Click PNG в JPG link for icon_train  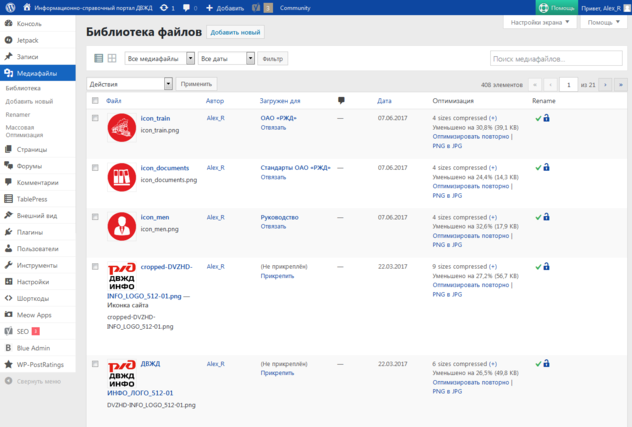click(x=447, y=146)
